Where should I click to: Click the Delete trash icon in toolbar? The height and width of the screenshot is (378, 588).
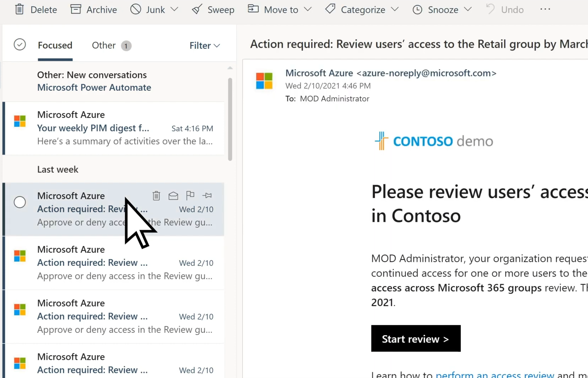click(20, 9)
